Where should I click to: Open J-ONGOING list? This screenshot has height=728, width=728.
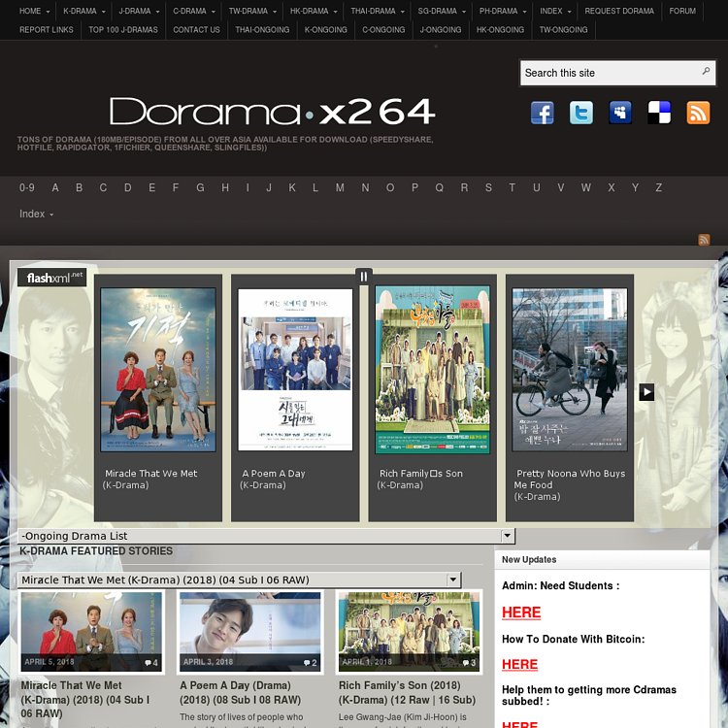[440, 30]
